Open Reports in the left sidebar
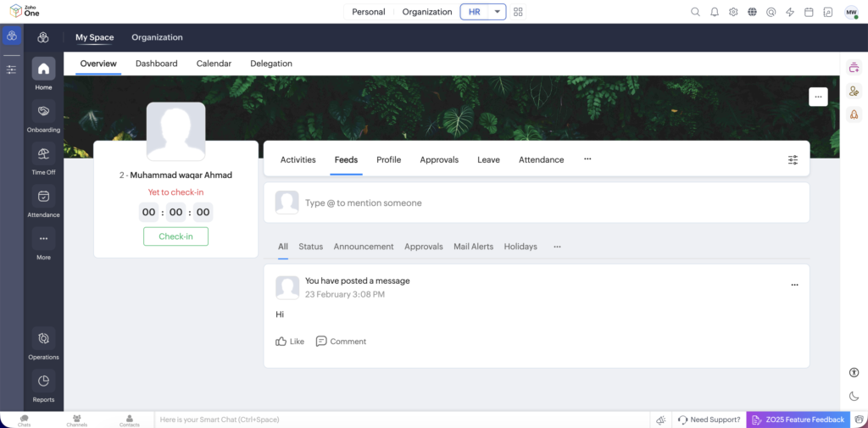 [x=43, y=381]
